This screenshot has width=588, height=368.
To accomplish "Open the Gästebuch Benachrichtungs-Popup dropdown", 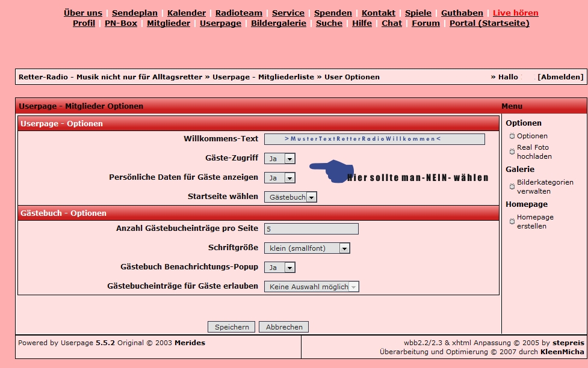I will pos(280,268).
